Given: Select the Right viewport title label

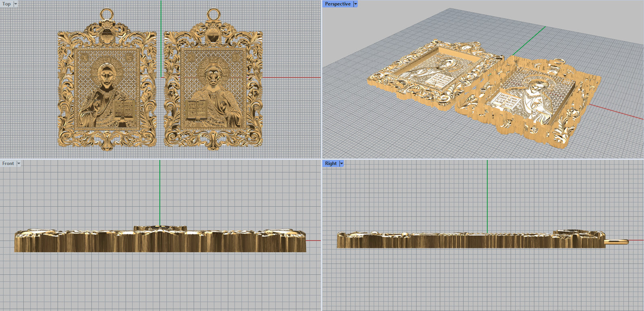Looking at the screenshot, I should [331, 164].
